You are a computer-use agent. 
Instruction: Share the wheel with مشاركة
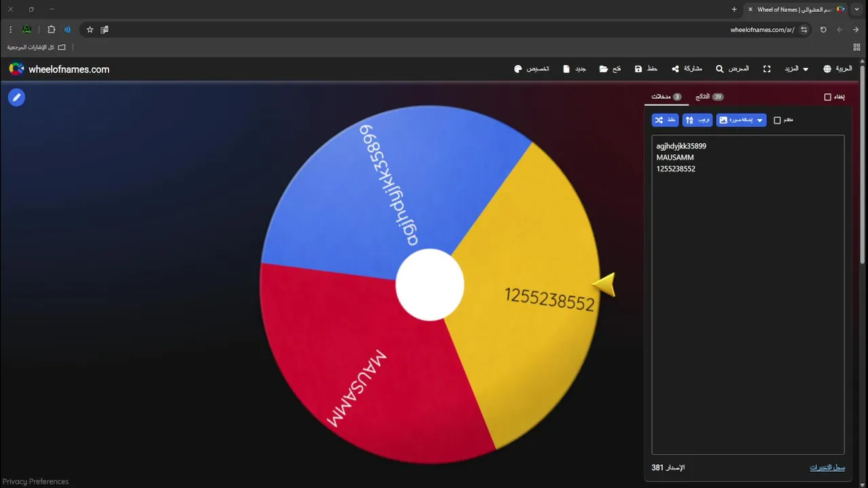[x=687, y=69]
